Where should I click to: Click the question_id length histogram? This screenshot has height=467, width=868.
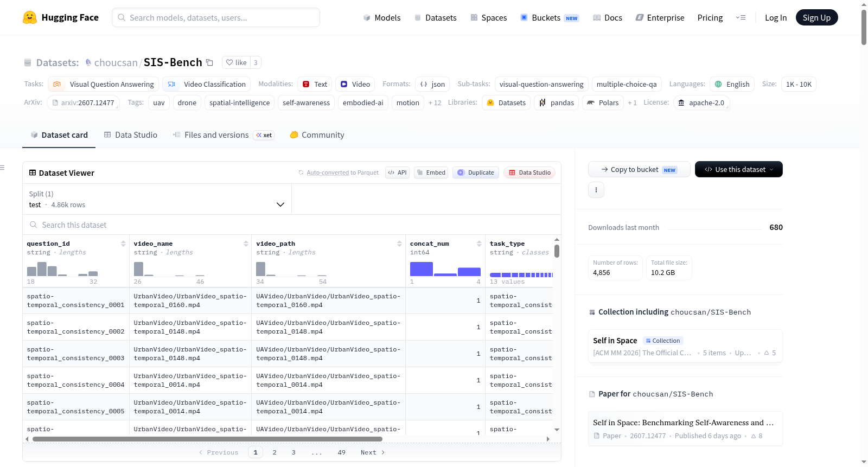pos(62,269)
